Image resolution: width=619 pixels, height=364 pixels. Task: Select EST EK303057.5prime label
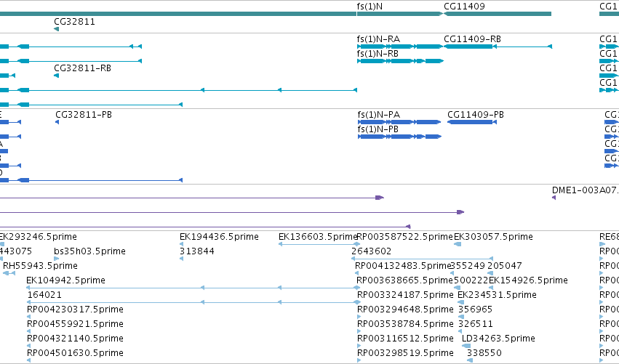pos(493,237)
